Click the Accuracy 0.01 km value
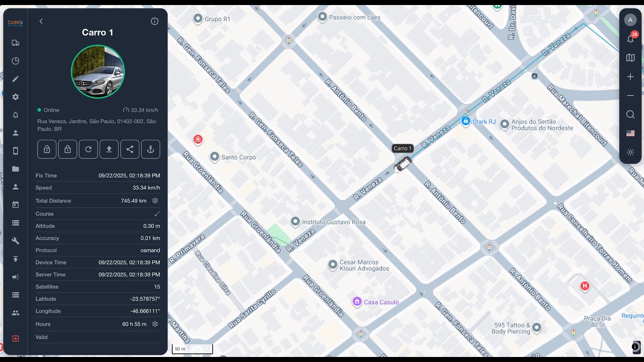The width and height of the screenshot is (644, 362). click(x=150, y=238)
